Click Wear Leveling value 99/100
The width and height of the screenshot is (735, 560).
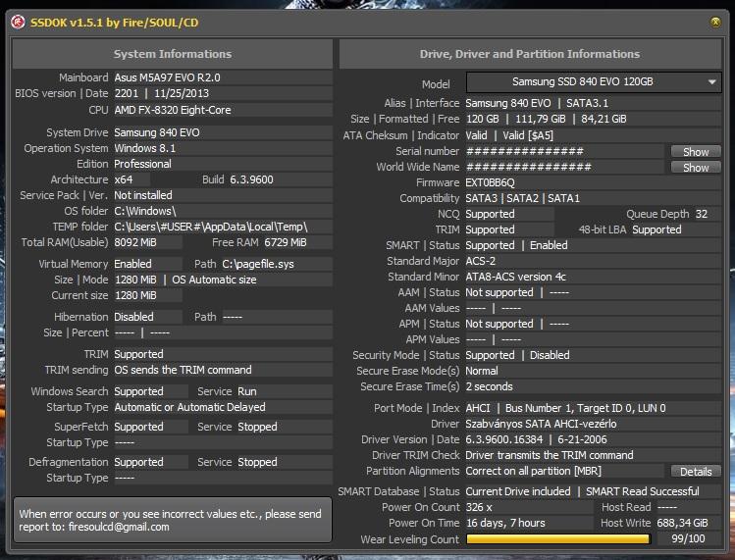click(688, 538)
